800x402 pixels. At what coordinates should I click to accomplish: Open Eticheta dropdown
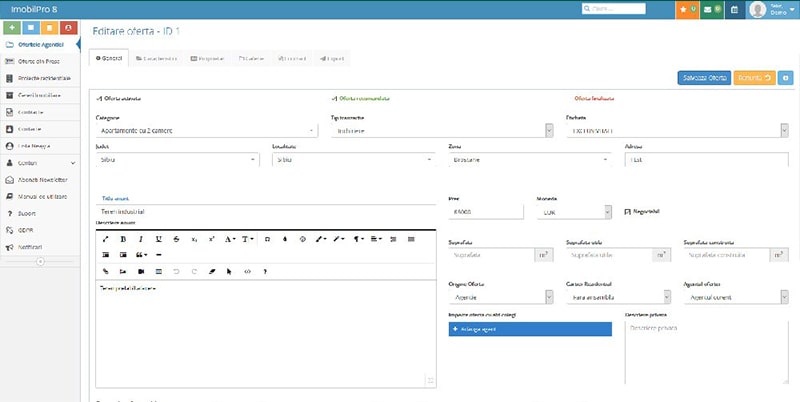pos(677,131)
